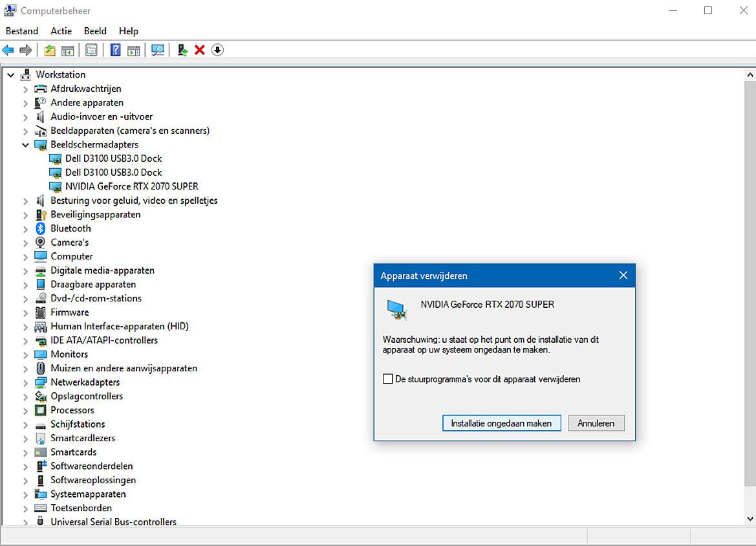
Task: Expand the Audio-invoer en -uitvoer category
Action: point(26,116)
